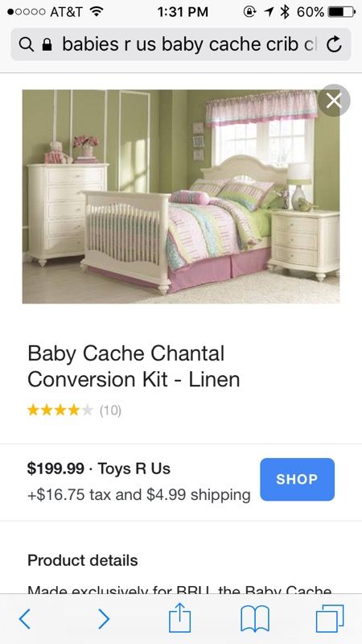Close the product overlay with X

(x=334, y=100)
